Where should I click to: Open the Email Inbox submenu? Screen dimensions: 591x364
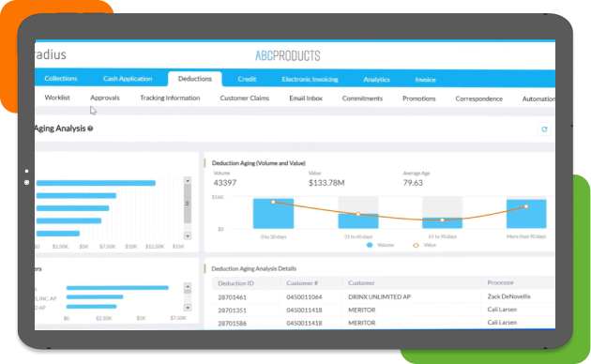click(x=306, y=99)
